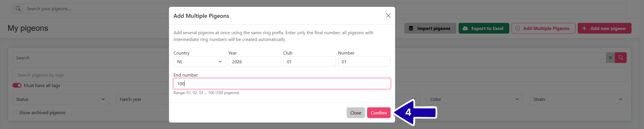Open the Country dropdown showing NL
Screen dimensions: 644x129
tap(199, 62)
